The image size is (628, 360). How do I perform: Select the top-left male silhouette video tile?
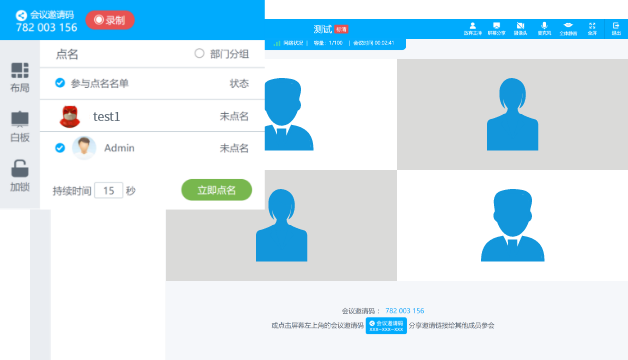[x=331, y=114]
